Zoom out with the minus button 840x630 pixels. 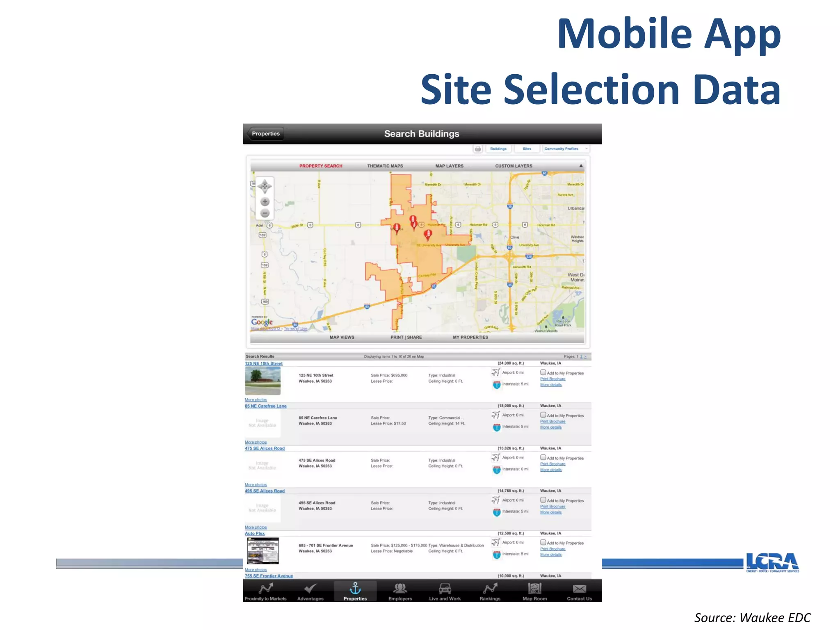265,213
